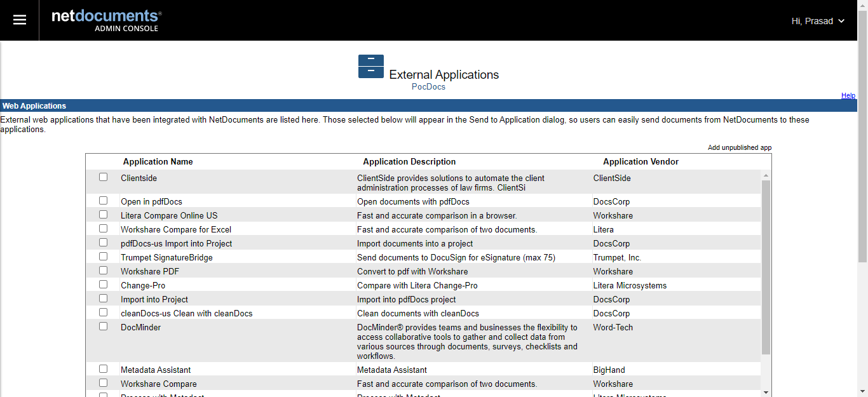Click cleanDocs-us Clean with cleanDocs name
The width and height of the screenshot is (868, 397).
[187, 314]
